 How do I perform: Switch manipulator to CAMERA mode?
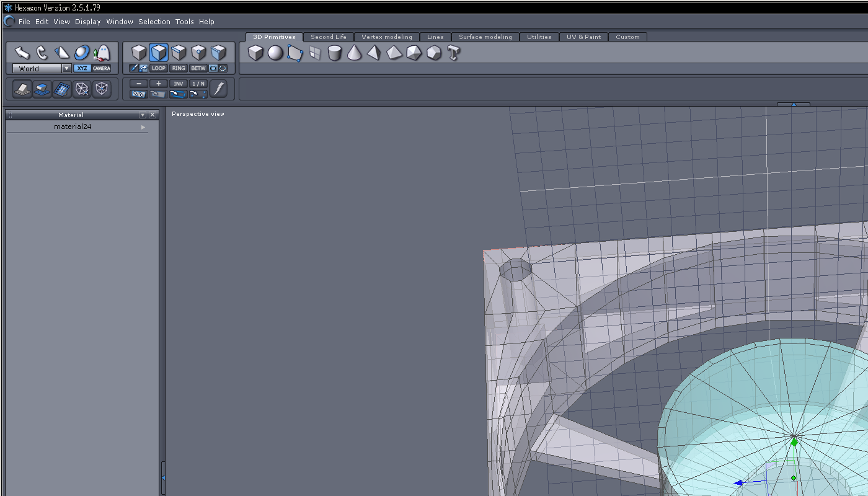tap(101, 68)
